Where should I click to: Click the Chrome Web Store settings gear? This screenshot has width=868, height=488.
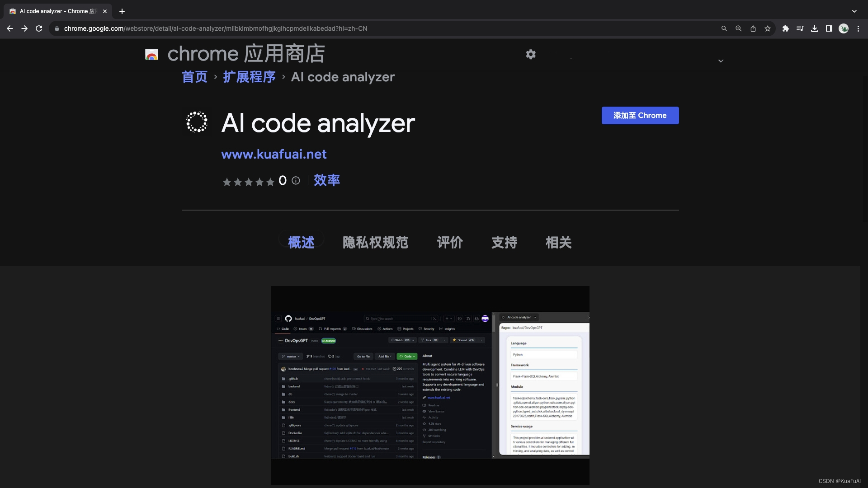[531, 55]
